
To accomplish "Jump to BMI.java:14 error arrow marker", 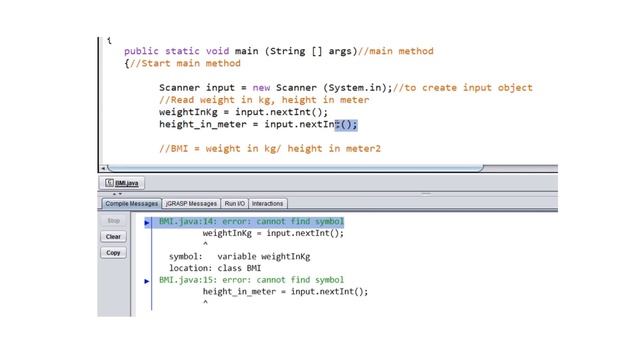I will 147,222.
